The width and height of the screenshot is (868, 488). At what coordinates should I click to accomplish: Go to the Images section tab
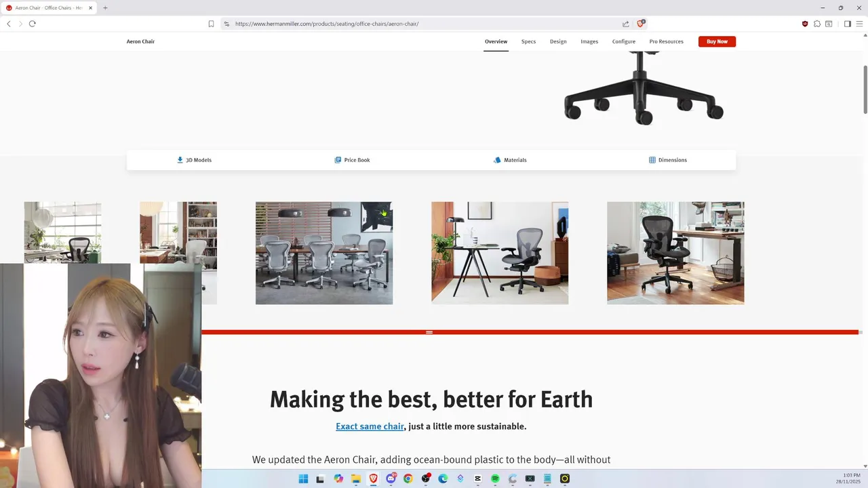[589, 41]
